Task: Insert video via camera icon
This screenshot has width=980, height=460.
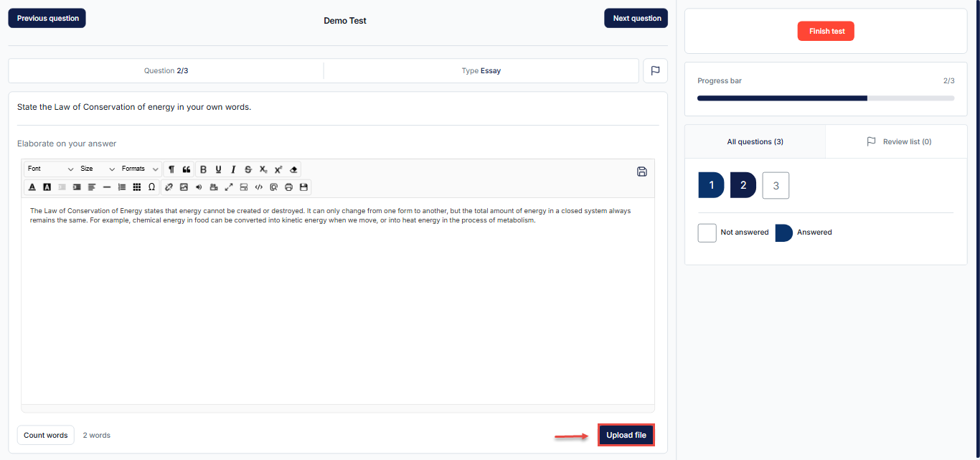Action: coord(214,187)
